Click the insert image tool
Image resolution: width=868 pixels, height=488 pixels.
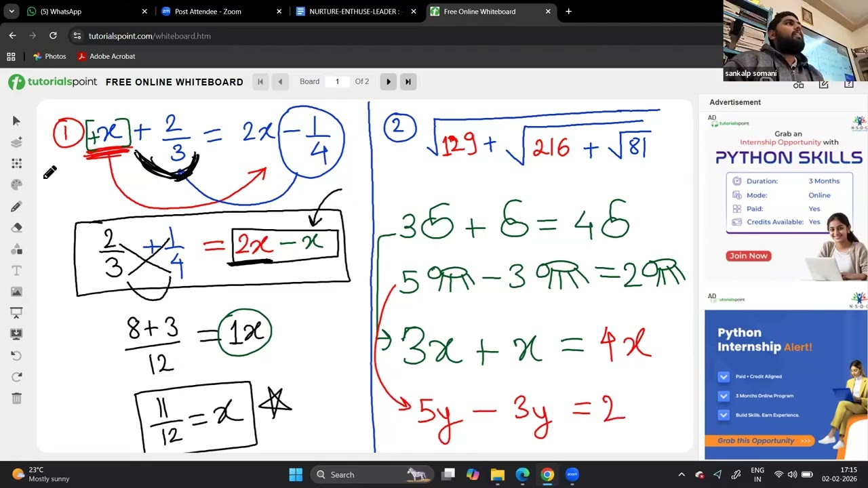16,291
